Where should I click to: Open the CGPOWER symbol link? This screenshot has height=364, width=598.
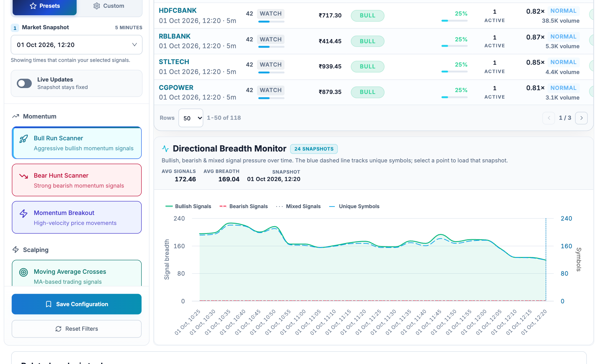point(176,88)
